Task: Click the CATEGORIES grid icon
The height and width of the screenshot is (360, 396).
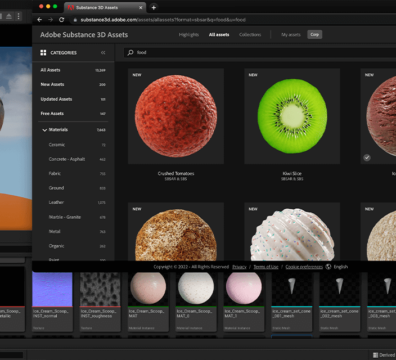Action: pyautogui.click(x=43, y=53)
